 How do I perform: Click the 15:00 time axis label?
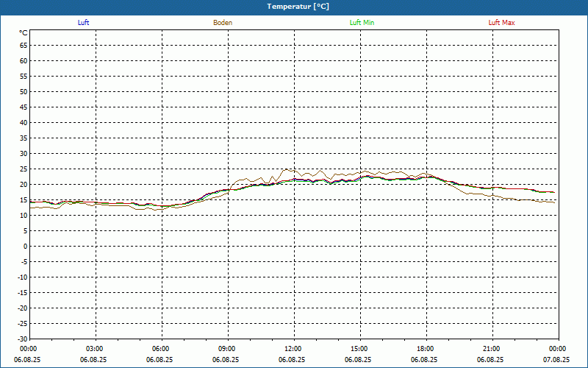click(x=359, y=349)
